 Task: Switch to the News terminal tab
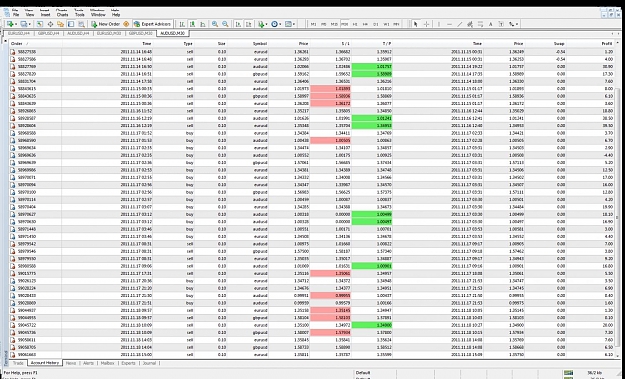click(x=71, y=363)
